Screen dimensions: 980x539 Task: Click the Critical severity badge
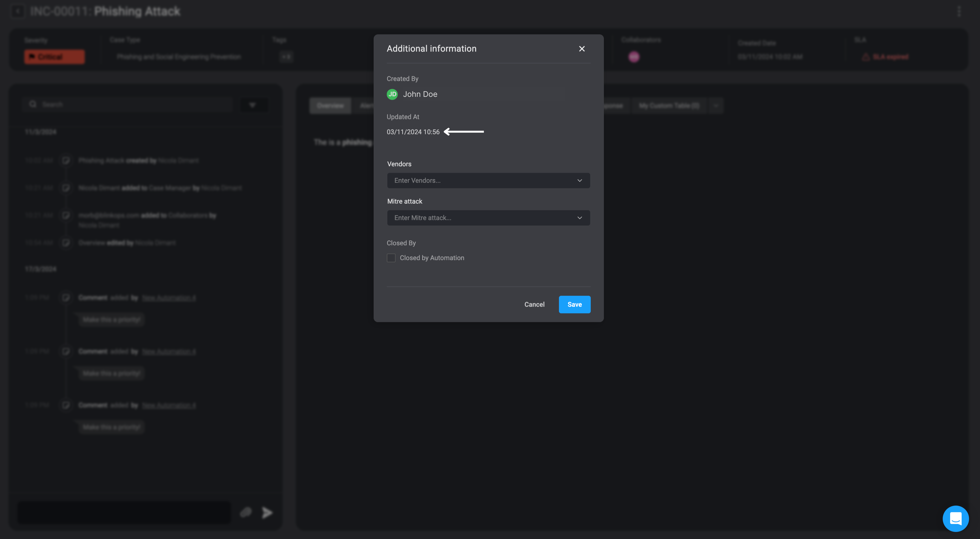point(54,57)
